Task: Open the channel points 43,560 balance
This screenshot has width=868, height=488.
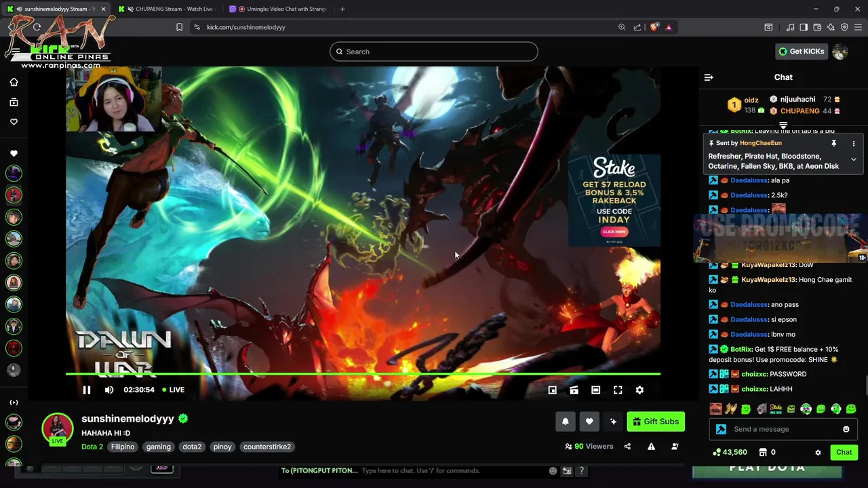Action: 730,452
